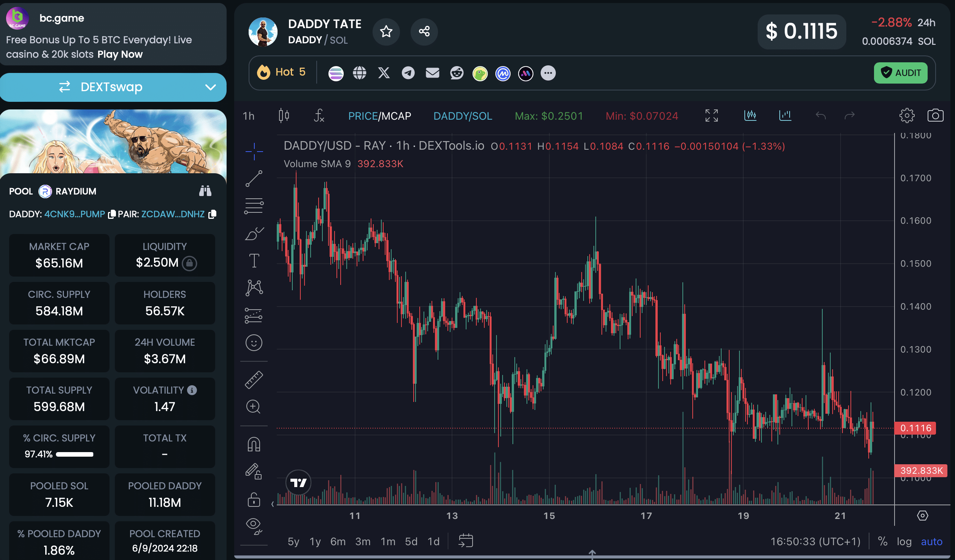Open the emoji icons tool
Screen dimensions: 955x560
pos(254,343)
